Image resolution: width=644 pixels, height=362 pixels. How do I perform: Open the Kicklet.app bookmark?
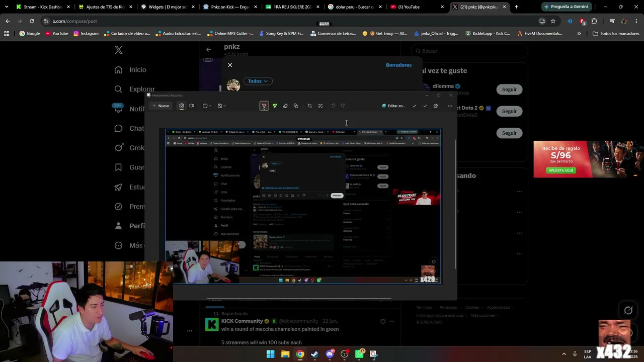pyautogui.click(x=488, y=34)
